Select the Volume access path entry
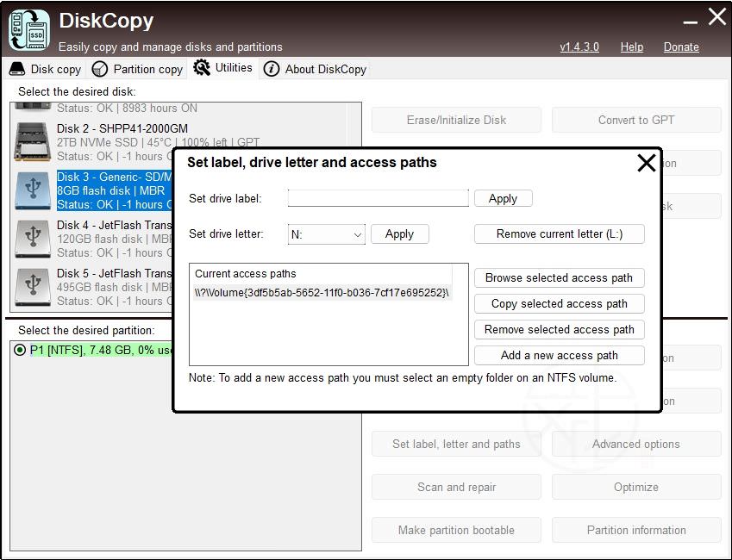This screenshot has width=732, height=560. (x=322, y=292)
